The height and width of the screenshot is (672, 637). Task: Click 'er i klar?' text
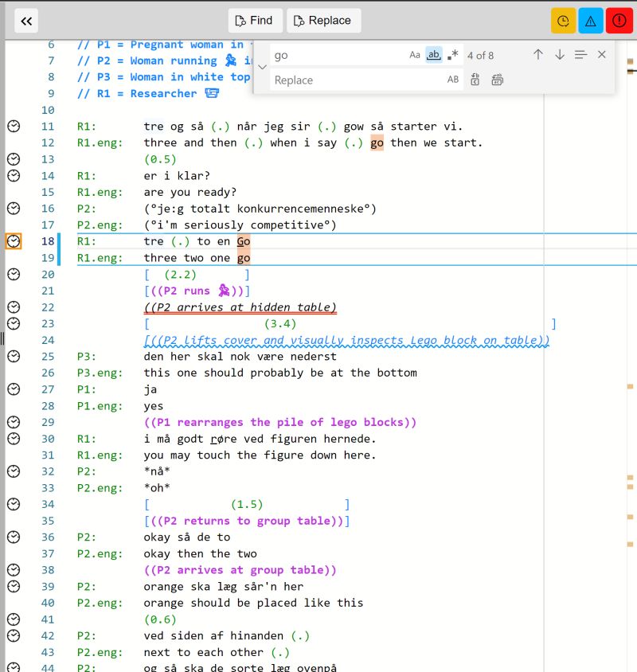177,176
